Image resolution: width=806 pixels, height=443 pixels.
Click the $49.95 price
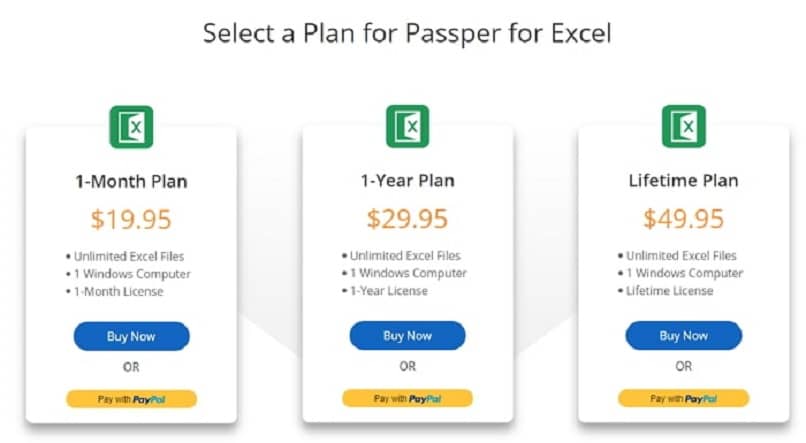point(683,219)
